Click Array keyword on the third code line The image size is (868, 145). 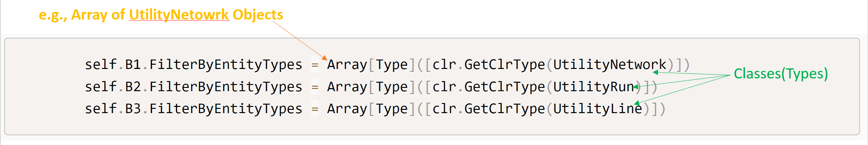347,109
